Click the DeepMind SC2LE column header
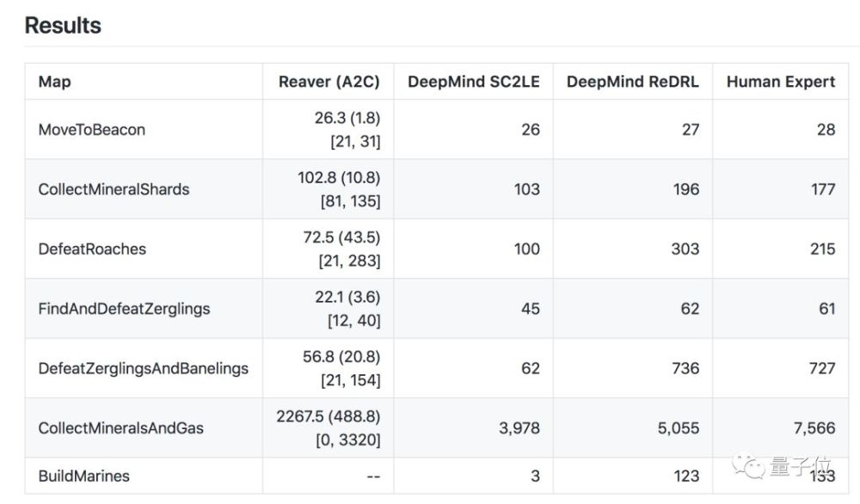 [x=473, y=82]
